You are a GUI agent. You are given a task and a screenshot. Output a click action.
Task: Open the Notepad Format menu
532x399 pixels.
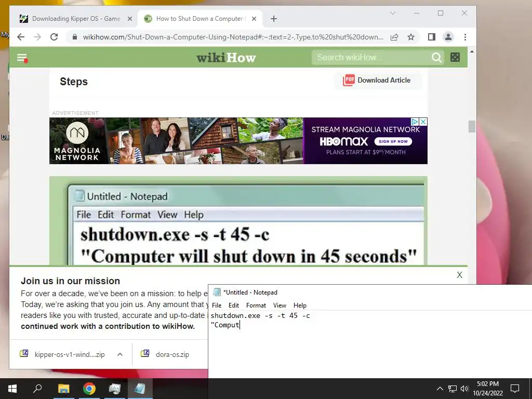click(x=256, y=305)
